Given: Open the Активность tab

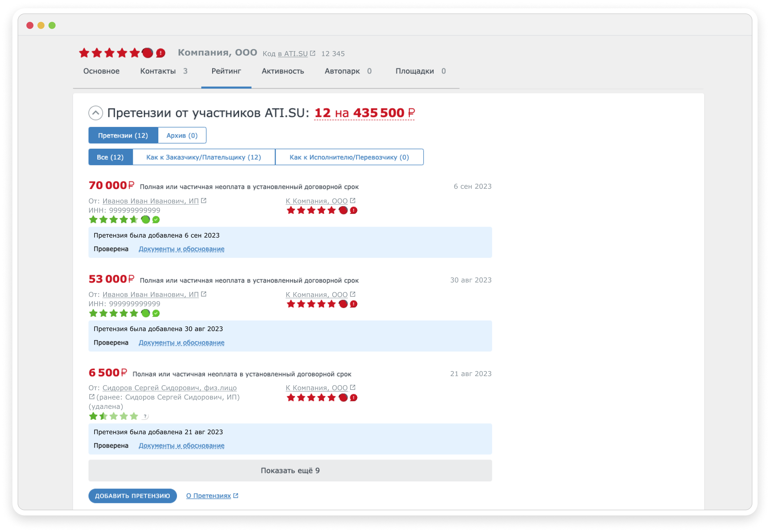Looking at the screenshot, I should tap(283, 71).
